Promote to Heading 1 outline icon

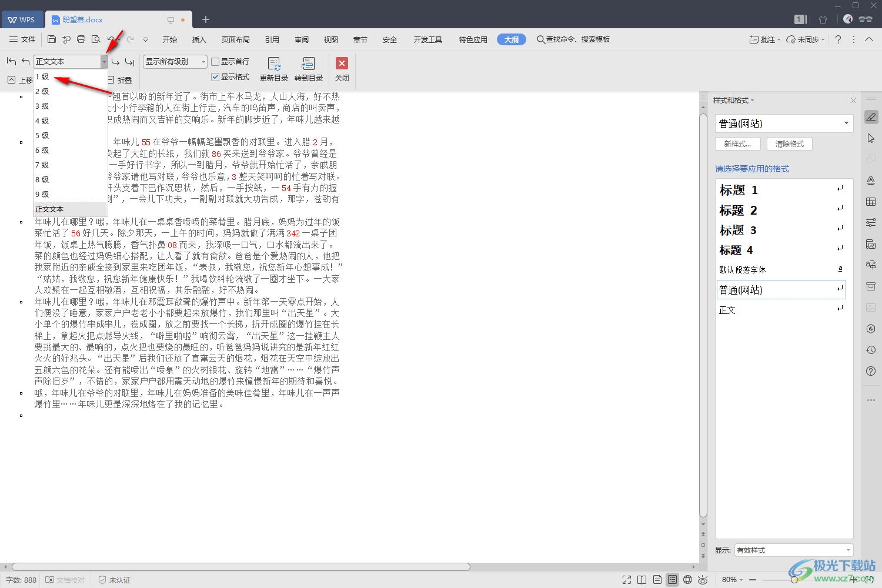click(x=11, y=61)
